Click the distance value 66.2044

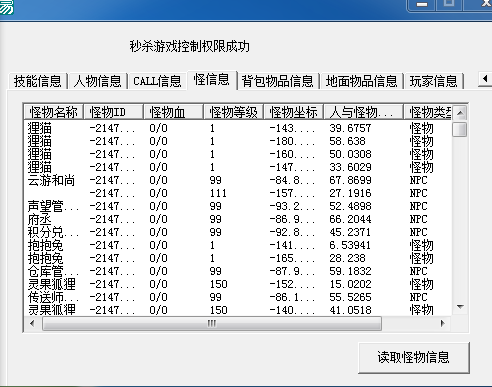coord(350,219)
